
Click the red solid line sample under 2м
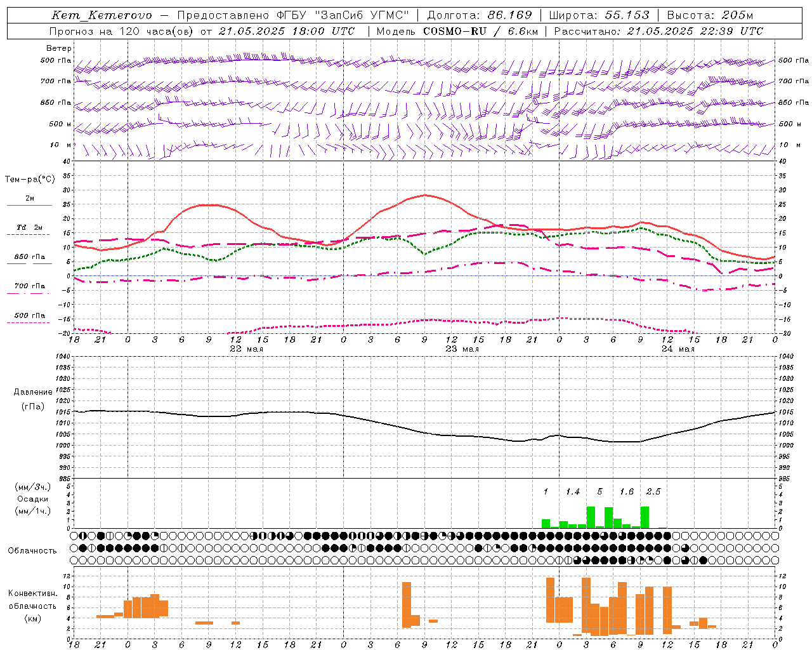29,206
